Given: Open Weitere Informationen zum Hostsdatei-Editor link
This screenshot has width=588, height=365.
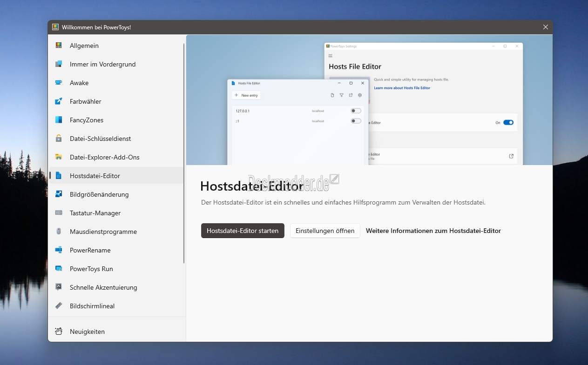Looking at the screenshot, I should click(x=433, y=231).
